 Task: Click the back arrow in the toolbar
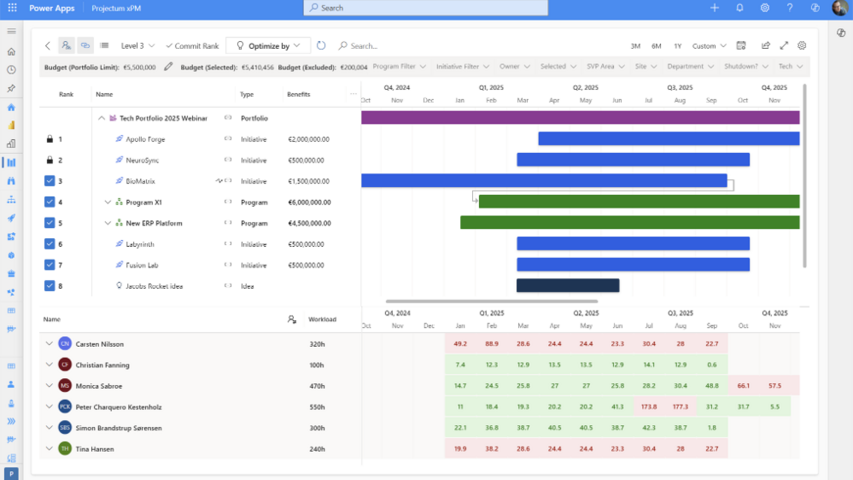[x=47, y=46]
